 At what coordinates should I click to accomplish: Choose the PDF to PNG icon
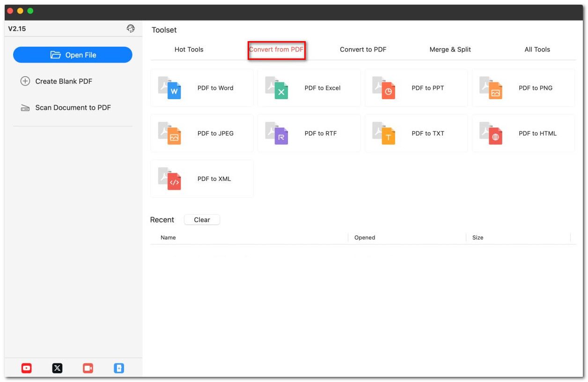click(x=491, y=88)
